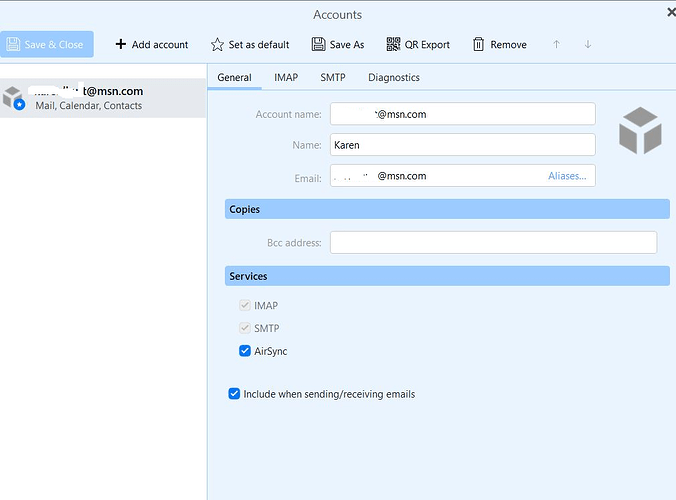Click the Add account label
This screenshot has height=500, width=676.
pyautogui.click(x=160, y=44)
